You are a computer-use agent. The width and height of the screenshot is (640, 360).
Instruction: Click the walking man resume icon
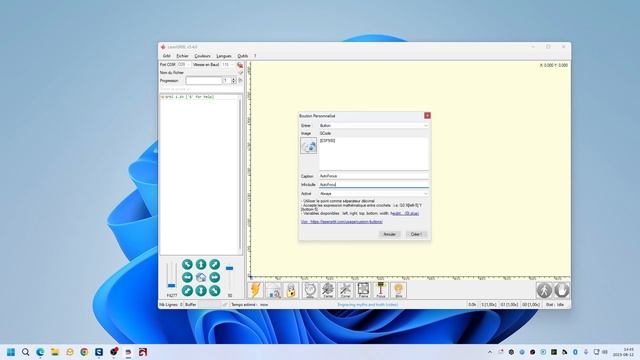[x=544, y=290]
